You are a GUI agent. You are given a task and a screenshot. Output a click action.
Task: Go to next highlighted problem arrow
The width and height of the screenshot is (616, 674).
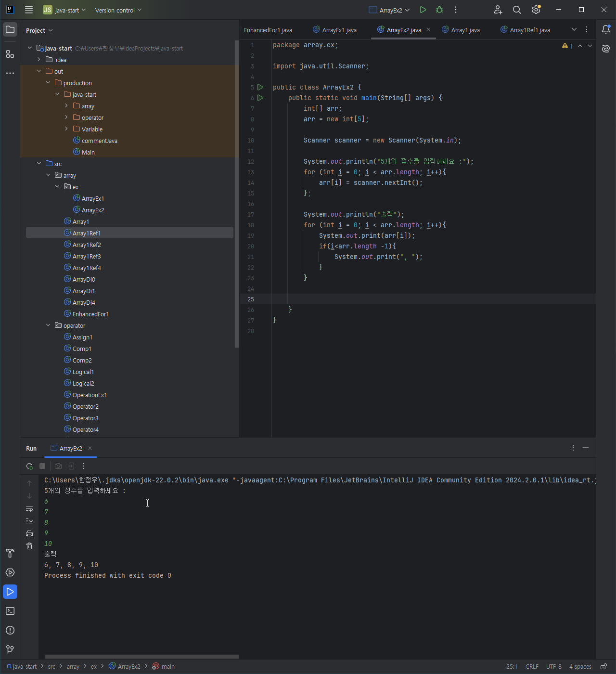pyautogui.click(x=590, y=46)
